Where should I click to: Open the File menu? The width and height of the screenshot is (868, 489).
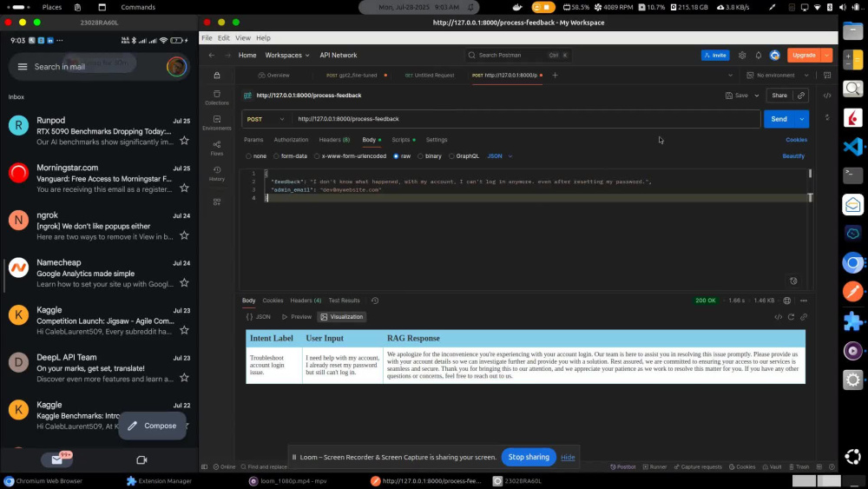(207, 38)
